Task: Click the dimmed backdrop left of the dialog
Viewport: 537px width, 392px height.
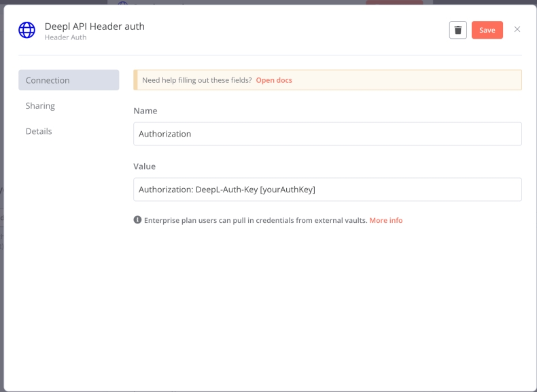Action: (x=1, y=204)
